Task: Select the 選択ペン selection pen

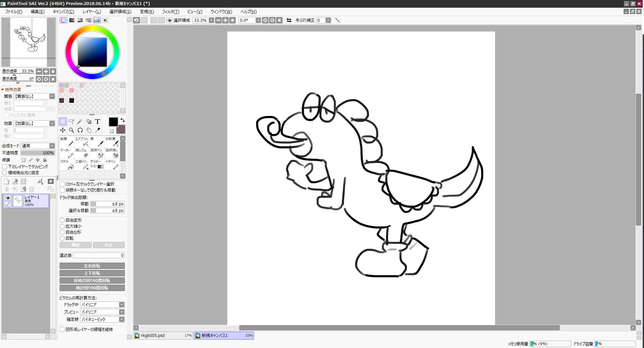Action: click(97, 153)
